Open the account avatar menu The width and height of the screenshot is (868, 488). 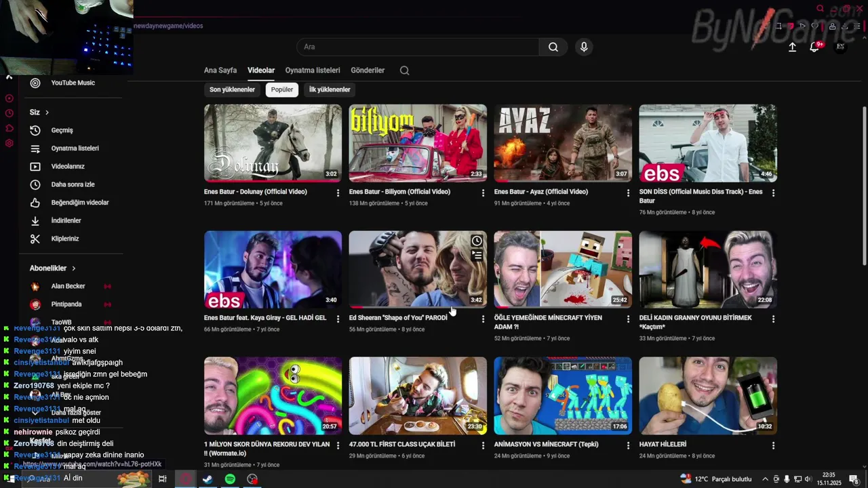coord(841,47)
